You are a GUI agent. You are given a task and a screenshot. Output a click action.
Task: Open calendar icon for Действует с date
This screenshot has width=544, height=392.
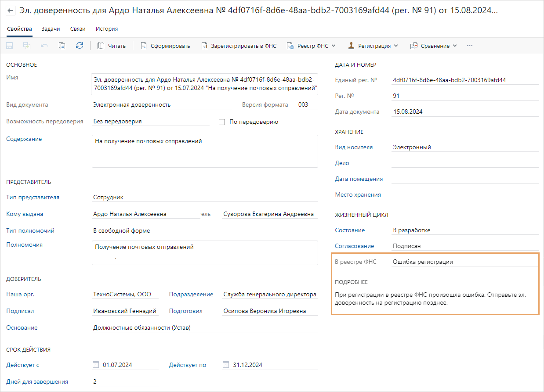click(96, 365)
